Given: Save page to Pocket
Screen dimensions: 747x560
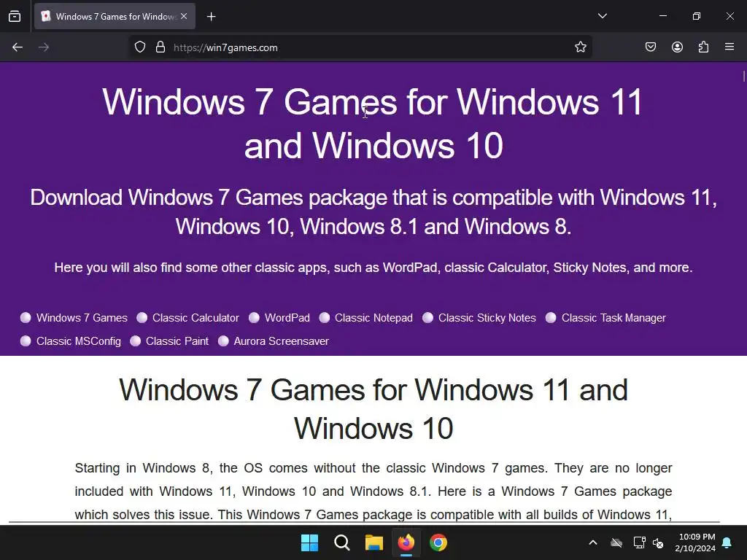Looking at the screenshot, I should pos(650,47).
